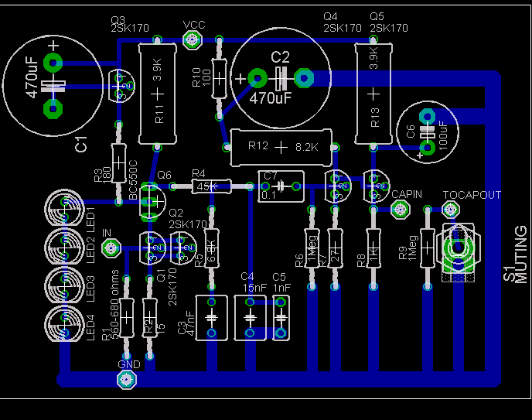Click the C2 positive pad
The image size is (532, 420).
(x=257, y=78)
